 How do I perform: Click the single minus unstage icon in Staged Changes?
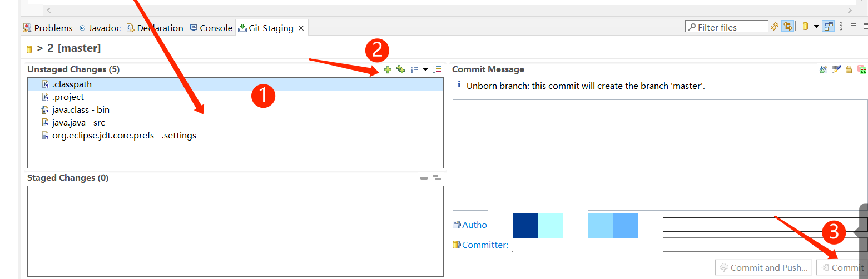pos(424,178)
